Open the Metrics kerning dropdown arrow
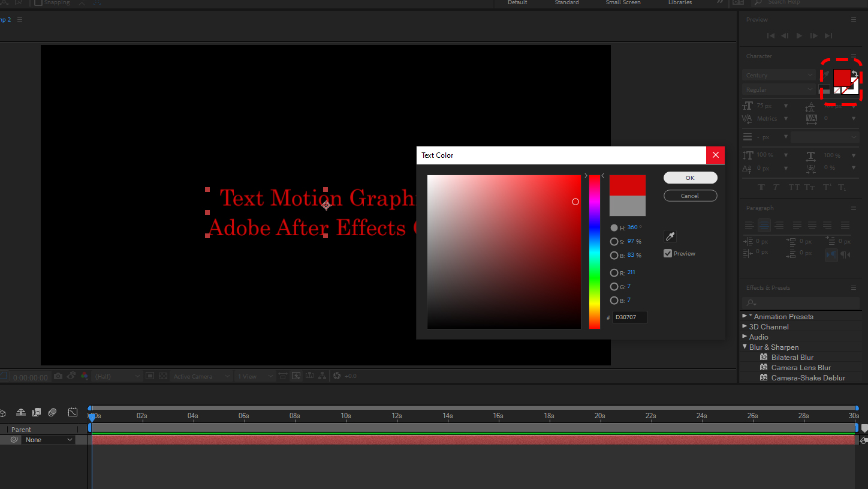This screenshot has width=868, height=489. 786,119
